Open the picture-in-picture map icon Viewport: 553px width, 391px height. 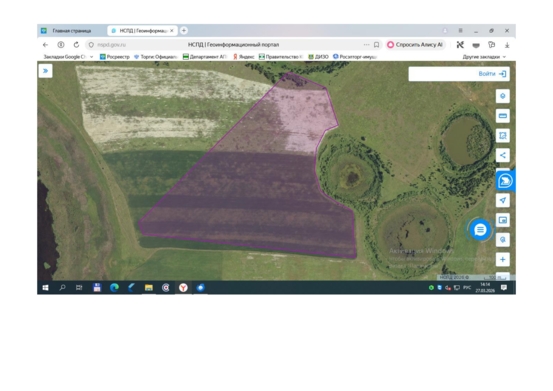pos(503,220)
